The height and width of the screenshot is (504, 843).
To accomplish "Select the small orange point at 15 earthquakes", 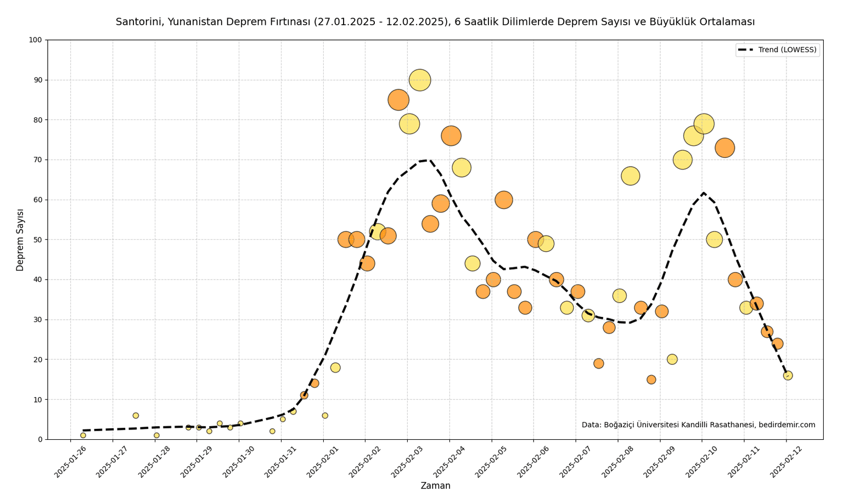I will coord(651,380).
